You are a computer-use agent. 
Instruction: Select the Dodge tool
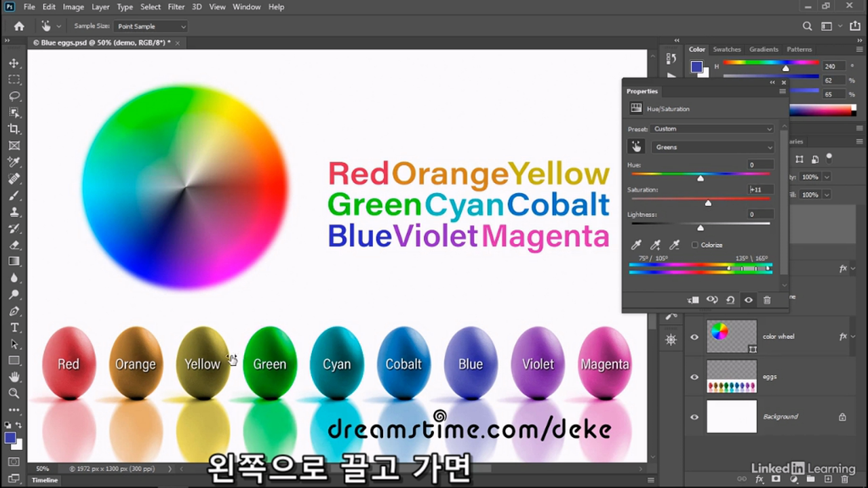14,294
